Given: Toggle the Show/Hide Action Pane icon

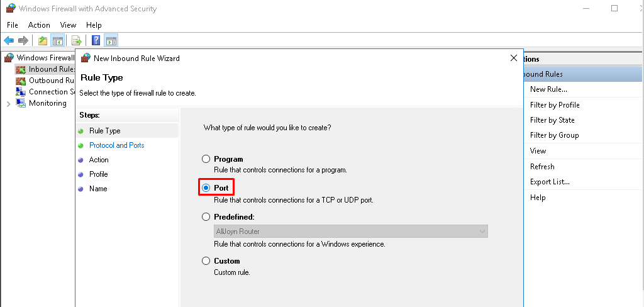Looking at the screenshot, I should tap(111, 41).
